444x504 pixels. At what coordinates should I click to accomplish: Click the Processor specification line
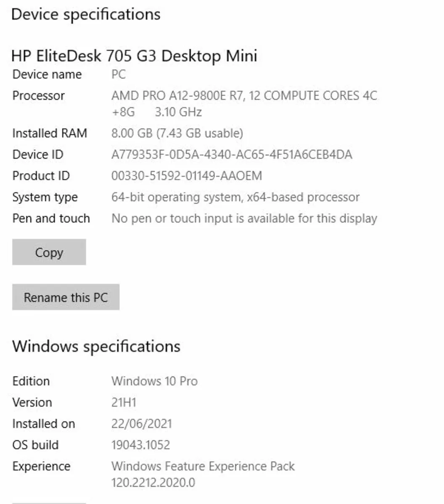[244, 96]
